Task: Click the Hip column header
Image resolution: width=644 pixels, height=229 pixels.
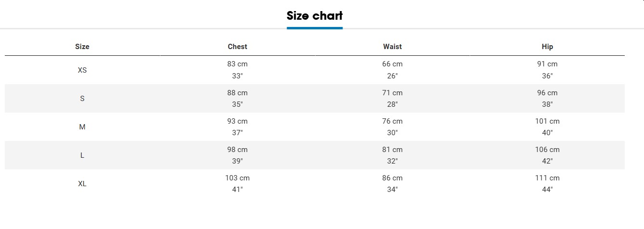Action: tap(547, 47)
